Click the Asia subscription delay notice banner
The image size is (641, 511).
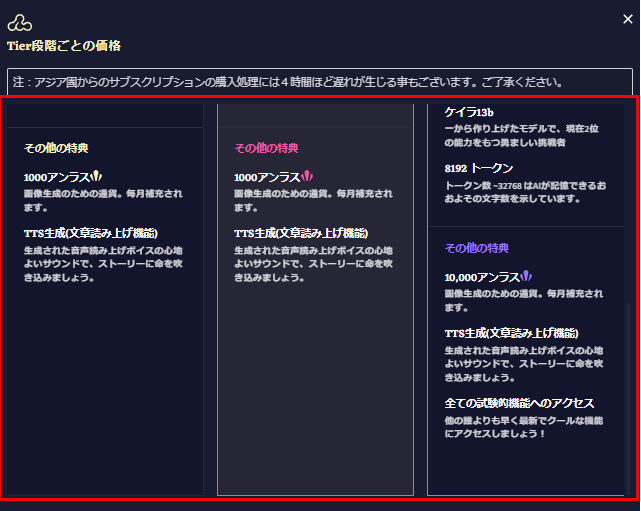320,82
